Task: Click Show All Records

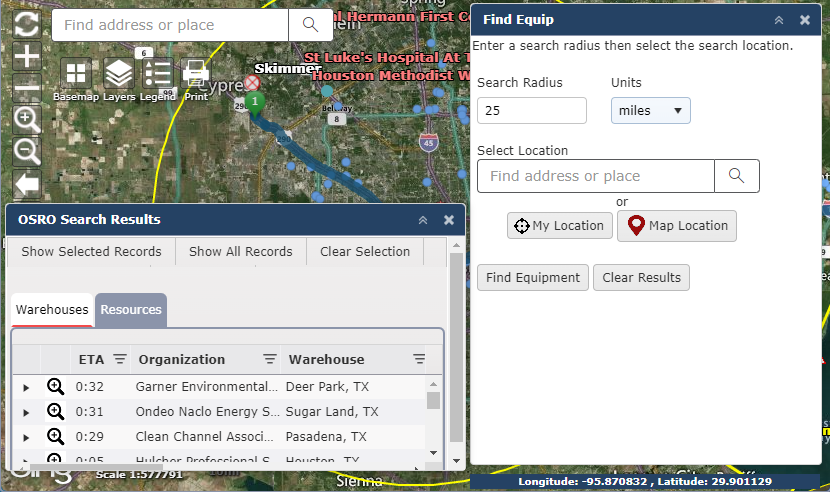Action: (x=241, y=252)
